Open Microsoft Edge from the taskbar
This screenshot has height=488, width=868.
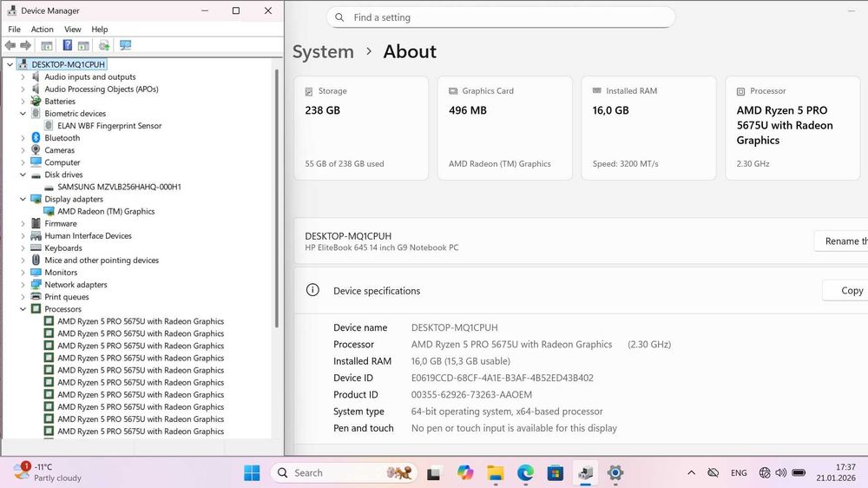[x=525, y=472]
